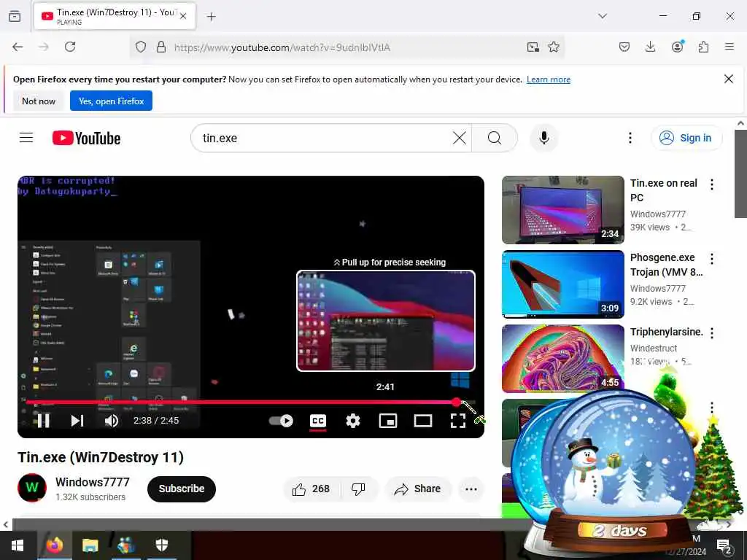Like the video with 268 likes
This screenshot has width=747, height=560.
(311, 489)
